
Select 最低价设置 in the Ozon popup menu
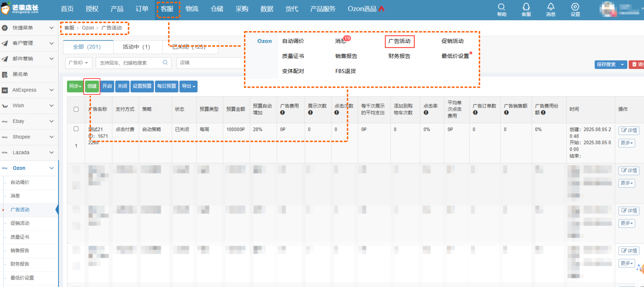[x=455, y=56]
